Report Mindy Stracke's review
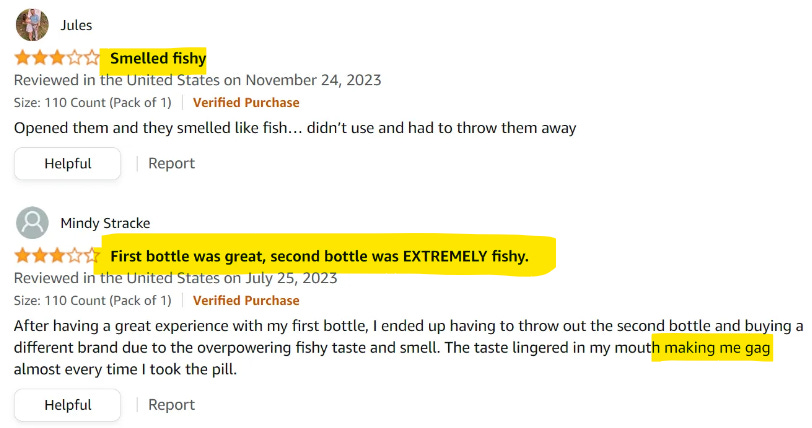This screenshot has width=812, height=428. 171,405
